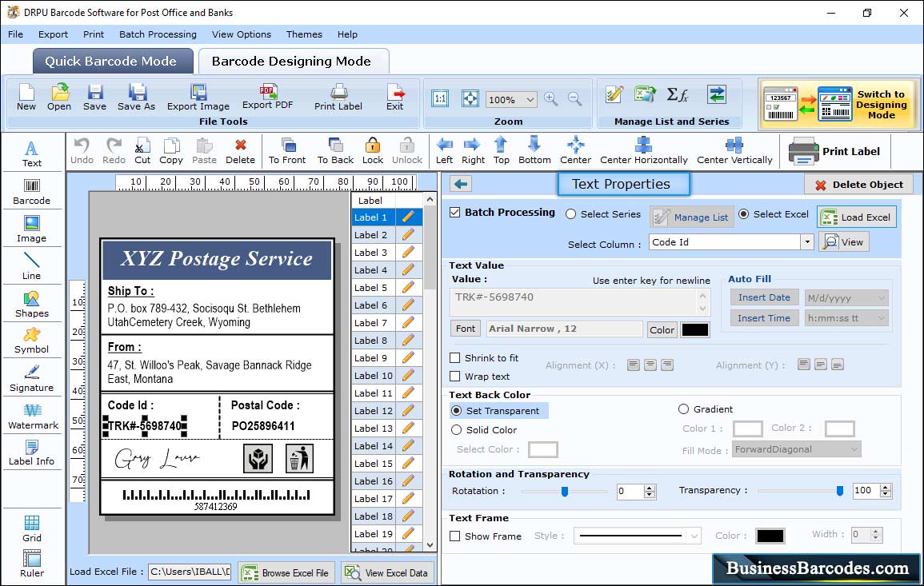The image size is (924, 586).
Task: Select the Barcode tool
Action: coord(32,192)
